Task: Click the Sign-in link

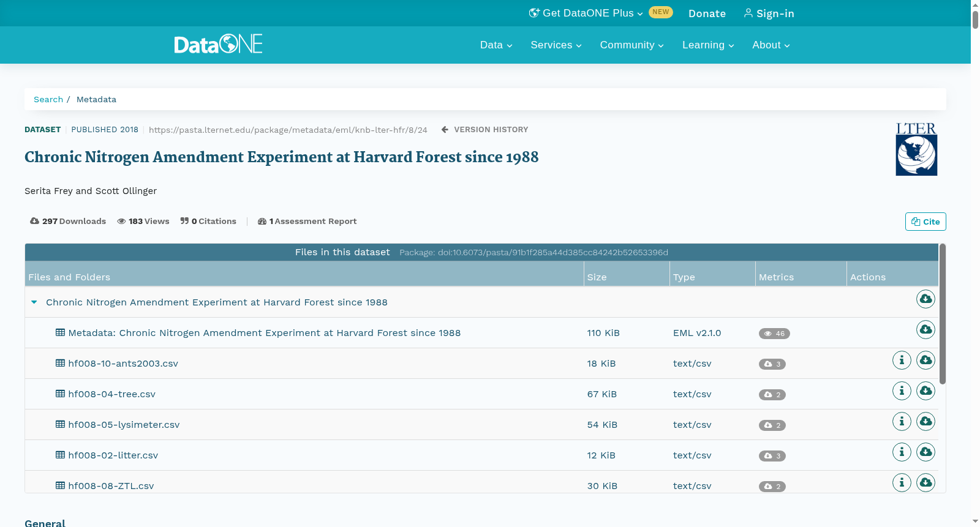Action: 769,13
